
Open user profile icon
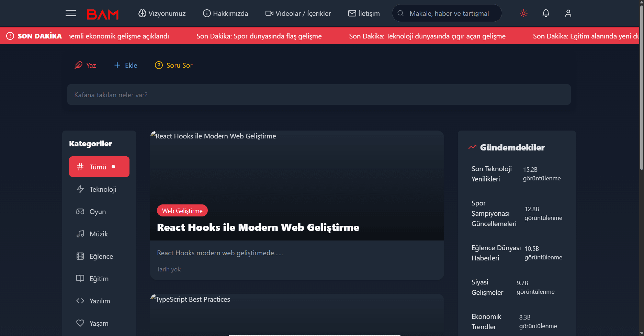click(x=568, y=13)
